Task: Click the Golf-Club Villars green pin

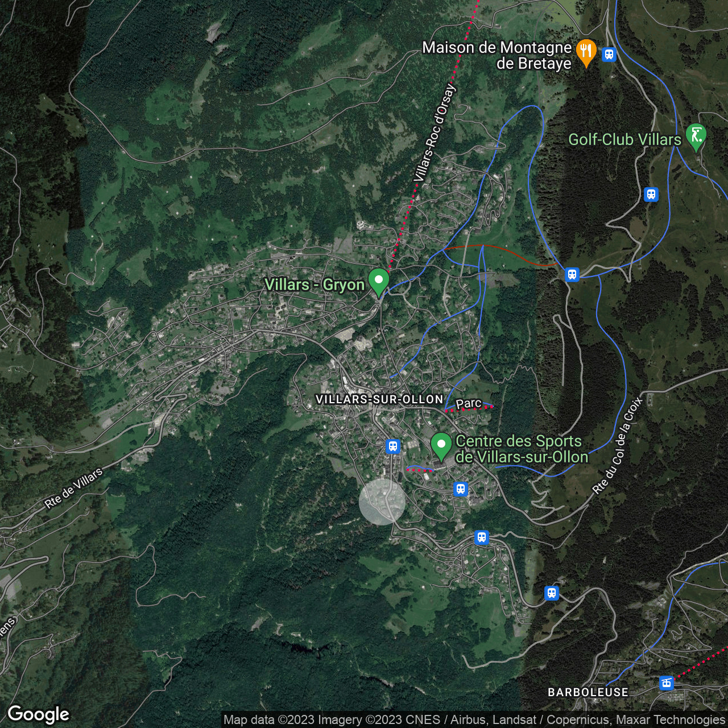Action: point(696,136)
